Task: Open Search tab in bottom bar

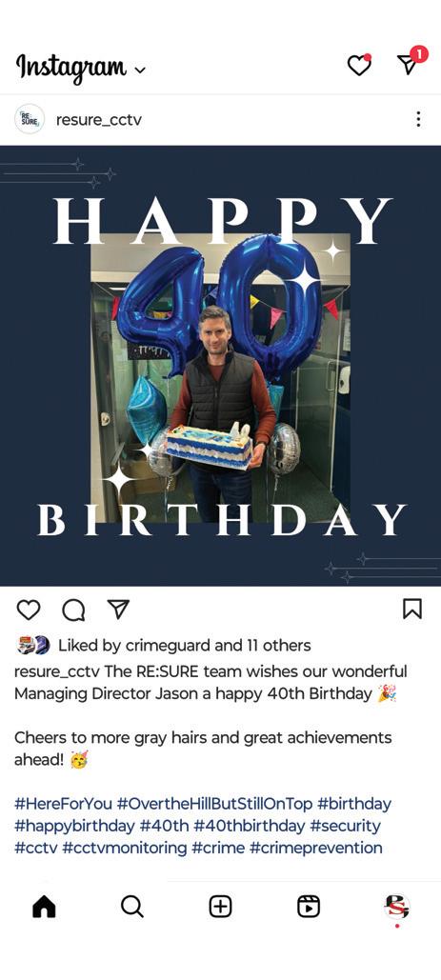Action: 131,907
